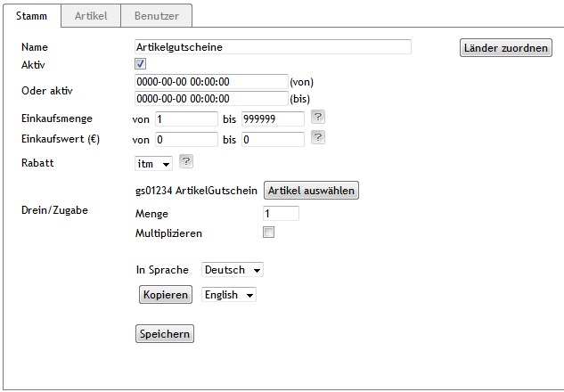This screenshot has width=564, height=392.
Task: Select the Stamm tab
Action: [x=31, y=16]
